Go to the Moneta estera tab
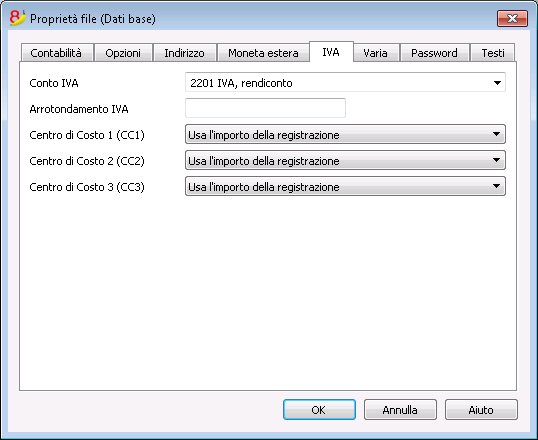The width and height of the screenshot is (538, 440). (263, 53)
